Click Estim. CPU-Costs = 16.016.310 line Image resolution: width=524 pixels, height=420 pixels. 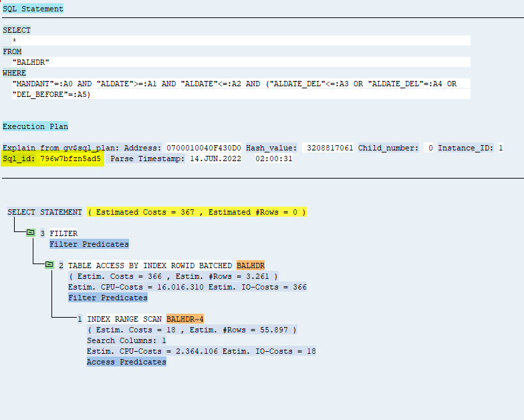click(187, 287)
